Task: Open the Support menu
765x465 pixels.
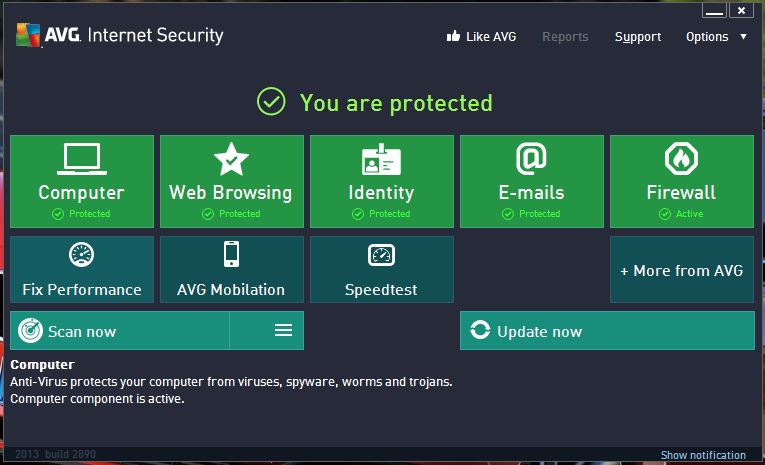Action: click(x=638, y=37)
